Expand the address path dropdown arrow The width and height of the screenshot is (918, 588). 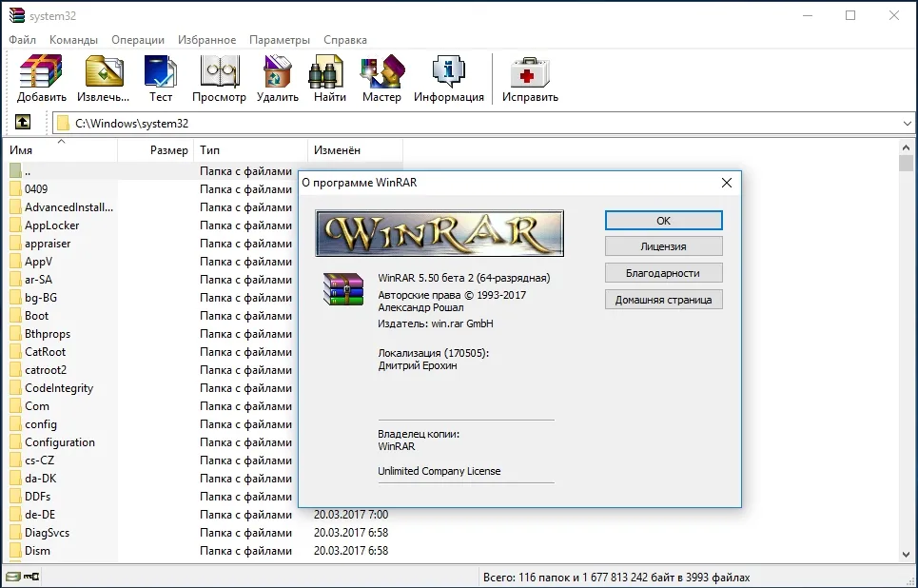pos(907,123)
